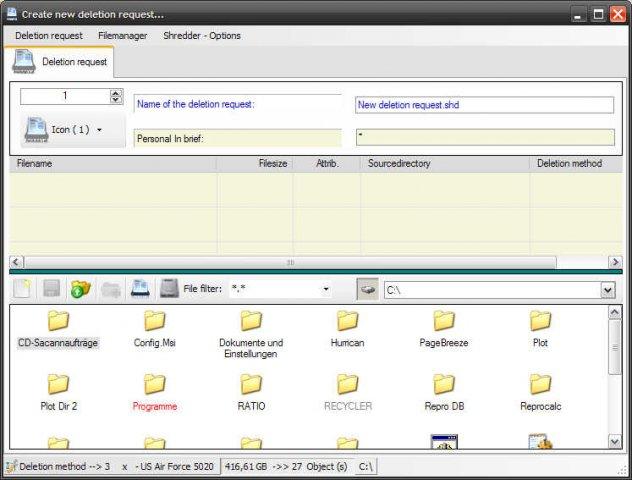Click the horizontal scrollbar thumb

(x=290, y=262)
